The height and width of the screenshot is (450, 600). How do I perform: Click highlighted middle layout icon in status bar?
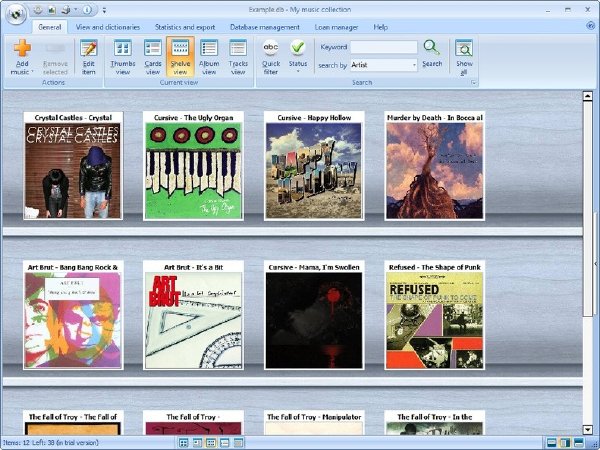point(565,443)
